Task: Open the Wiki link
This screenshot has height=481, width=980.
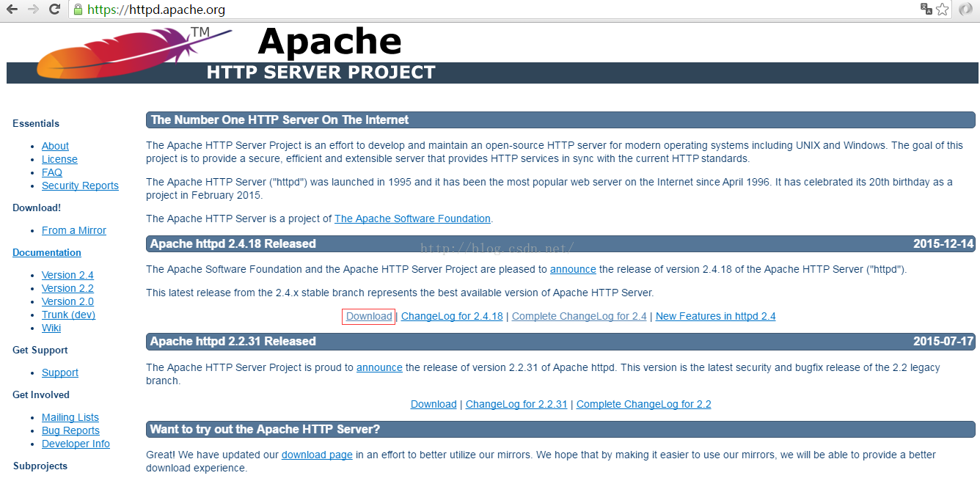Action: (51, 328)
